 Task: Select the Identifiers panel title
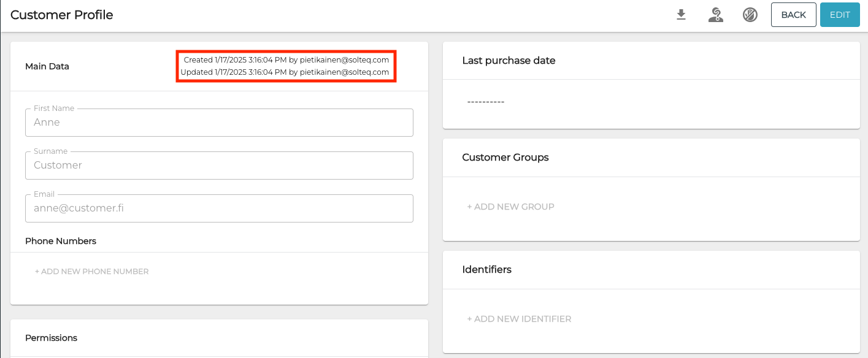(x=487, y=270)
